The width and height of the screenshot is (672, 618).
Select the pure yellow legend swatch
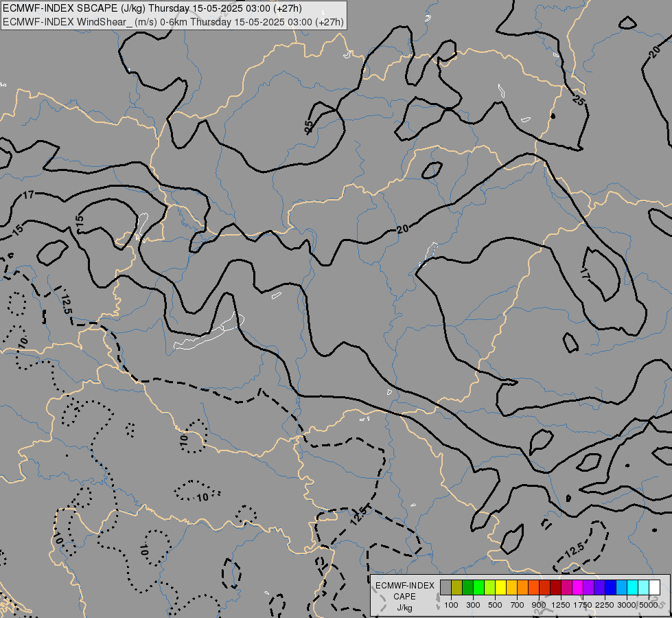[x=500, y=588]
